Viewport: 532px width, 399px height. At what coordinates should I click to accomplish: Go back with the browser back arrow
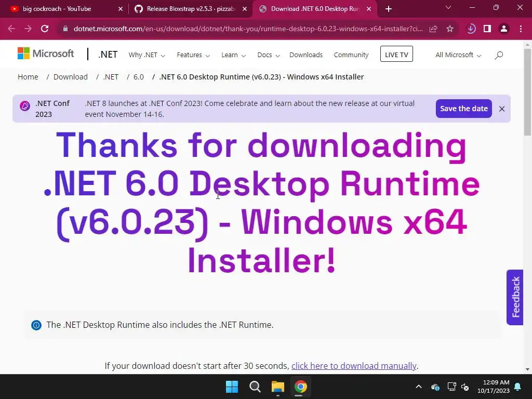click(11, 29)
